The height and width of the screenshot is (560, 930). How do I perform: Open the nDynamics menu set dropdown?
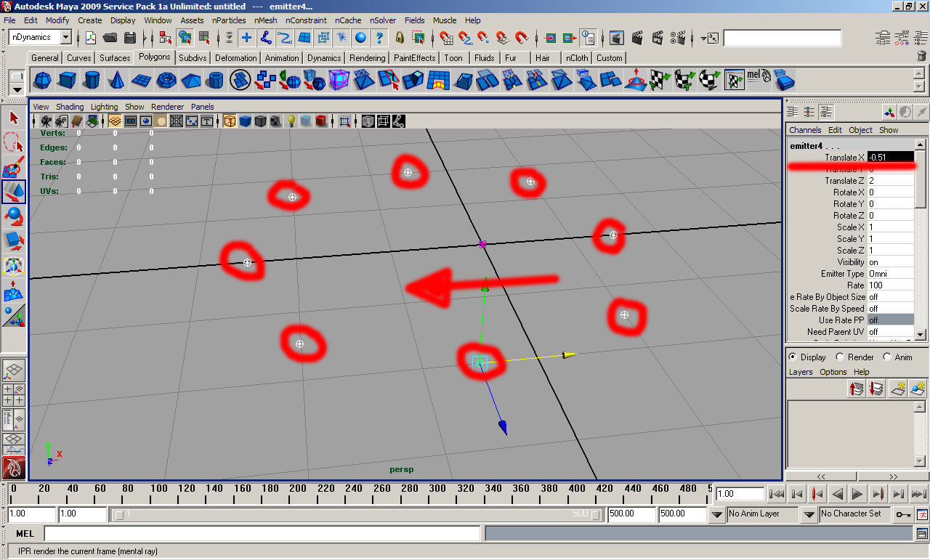65,37
